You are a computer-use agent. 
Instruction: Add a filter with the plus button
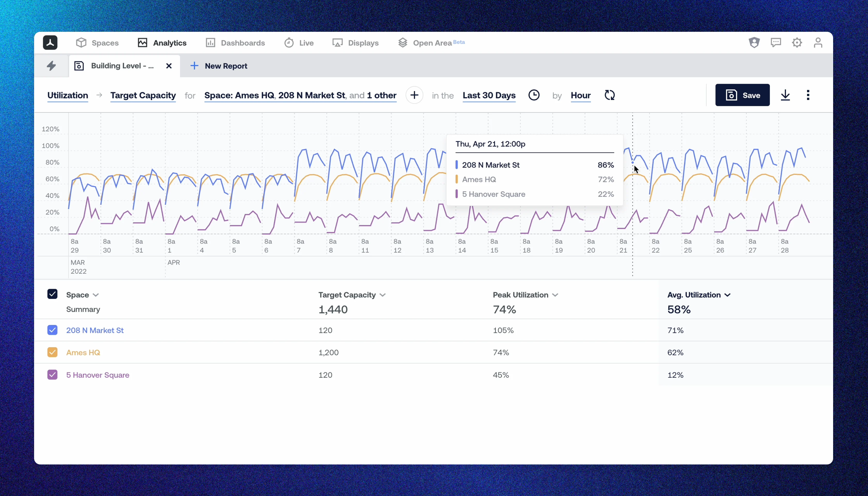[x=414, y=95]
